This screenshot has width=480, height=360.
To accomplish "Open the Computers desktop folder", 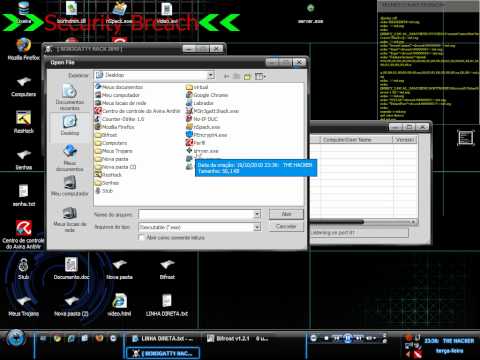I will point(23,86).
